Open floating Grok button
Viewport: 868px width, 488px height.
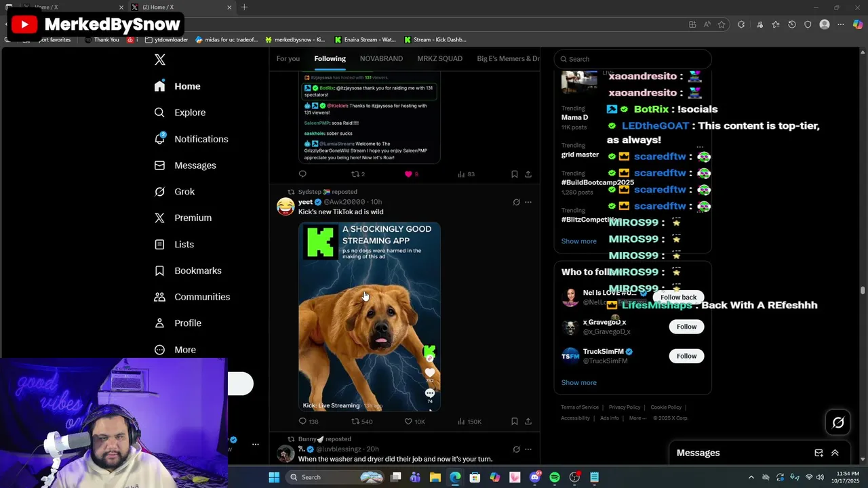pyautogui.click(x=838, y=423)
